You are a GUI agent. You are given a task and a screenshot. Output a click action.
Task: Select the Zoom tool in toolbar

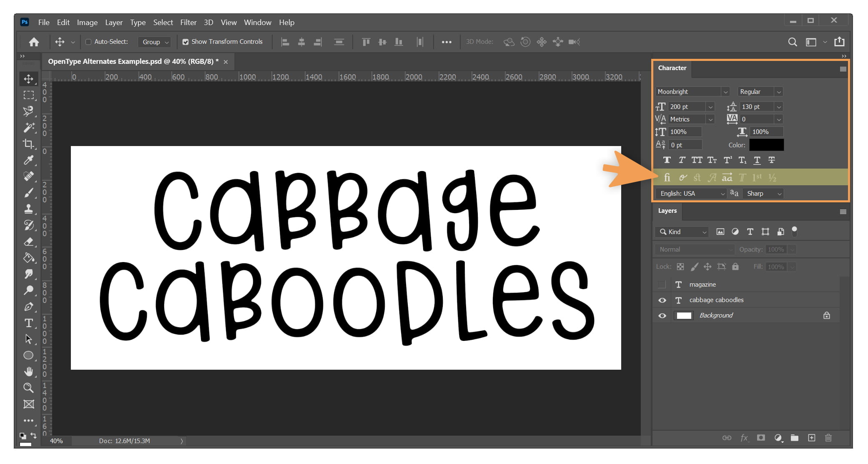tap(28, 388)
